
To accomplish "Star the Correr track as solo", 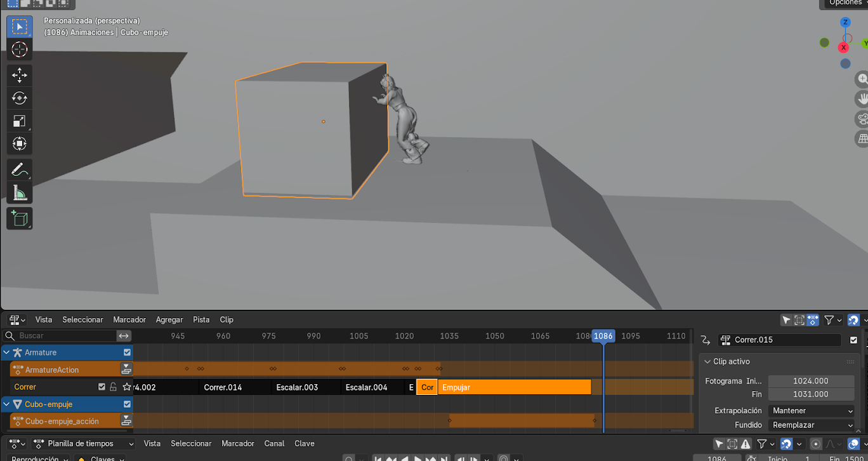I will point(127,387).
